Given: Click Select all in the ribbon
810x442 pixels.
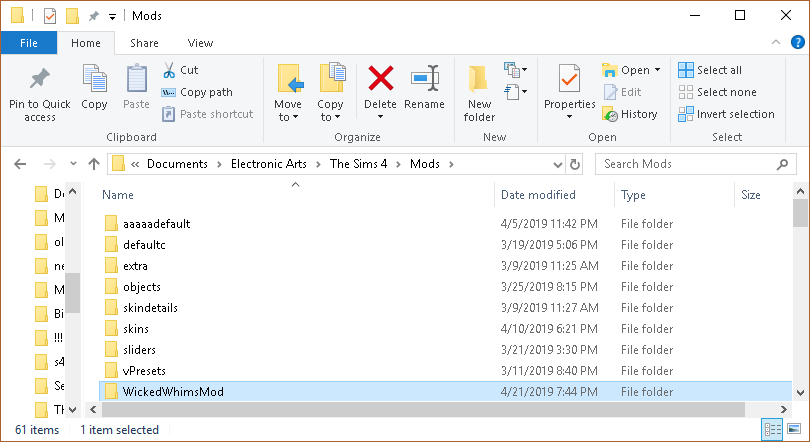Looking at the screenshot, I should (710, 70).
